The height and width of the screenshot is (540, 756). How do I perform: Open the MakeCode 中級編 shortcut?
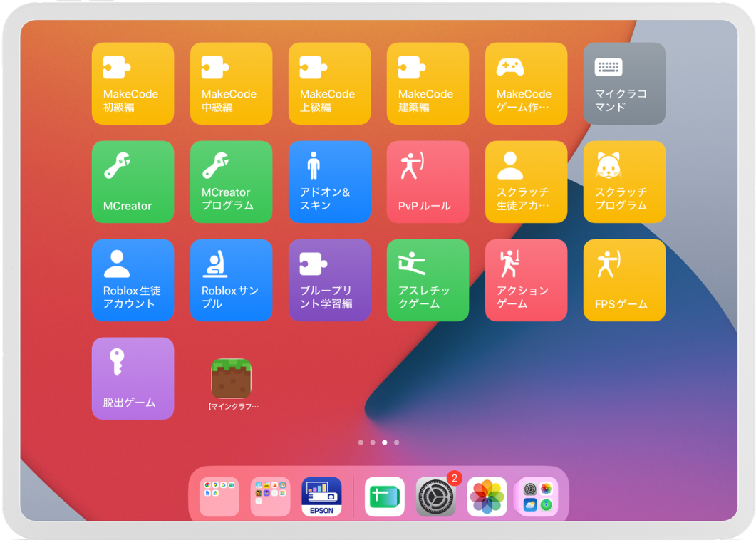(231, 83)
